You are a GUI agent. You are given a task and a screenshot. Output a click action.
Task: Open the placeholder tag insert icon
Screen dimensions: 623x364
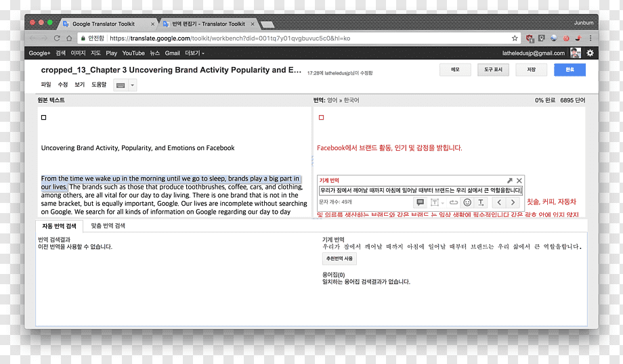coord(435,202)
